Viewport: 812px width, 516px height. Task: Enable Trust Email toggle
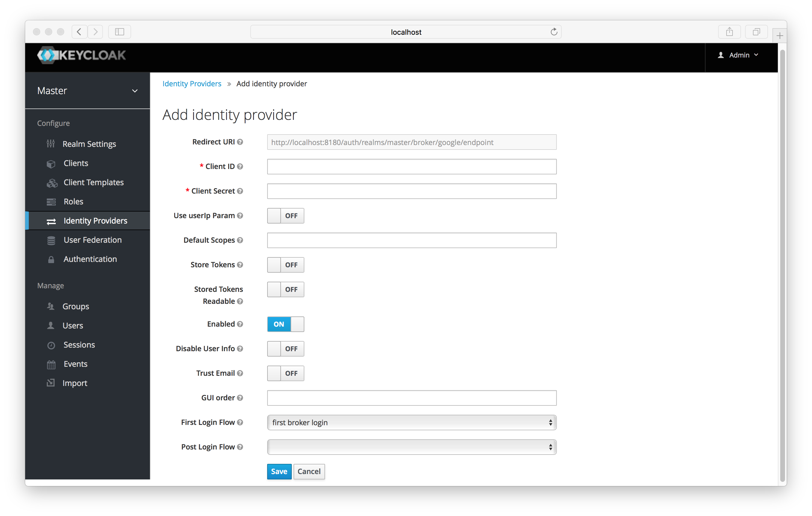(x=285, y=373)
